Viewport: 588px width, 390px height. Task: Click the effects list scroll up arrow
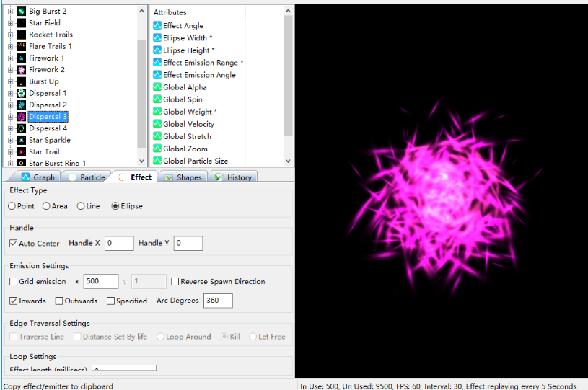[x=141, y=11]
